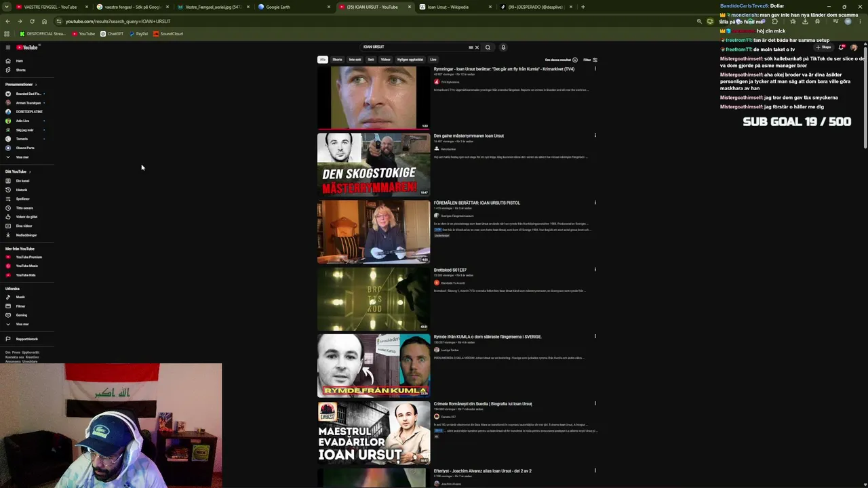Open options for Brottskod S01E07 video
This screenshot has width=868, height=488.
(x=595, y=270)
